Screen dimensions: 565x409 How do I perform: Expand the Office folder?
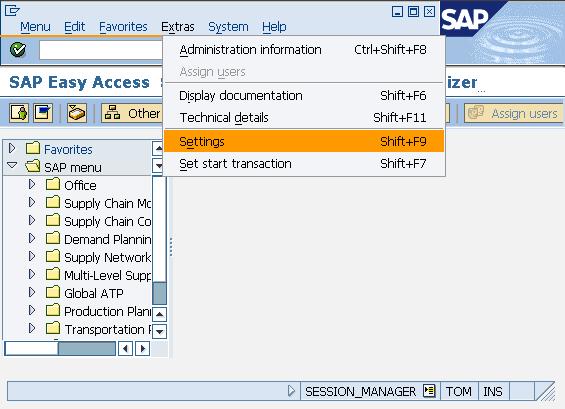[x=32, y=184]
